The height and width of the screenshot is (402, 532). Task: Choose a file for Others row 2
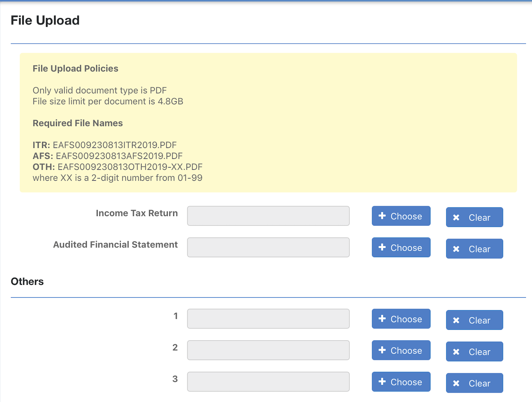click(401, 350)
